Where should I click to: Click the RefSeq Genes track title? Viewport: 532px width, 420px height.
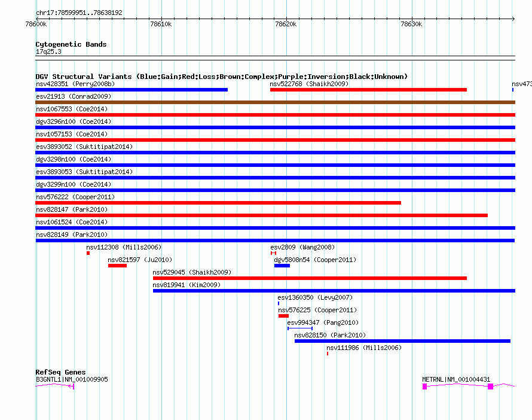click(x=60, y=373)
